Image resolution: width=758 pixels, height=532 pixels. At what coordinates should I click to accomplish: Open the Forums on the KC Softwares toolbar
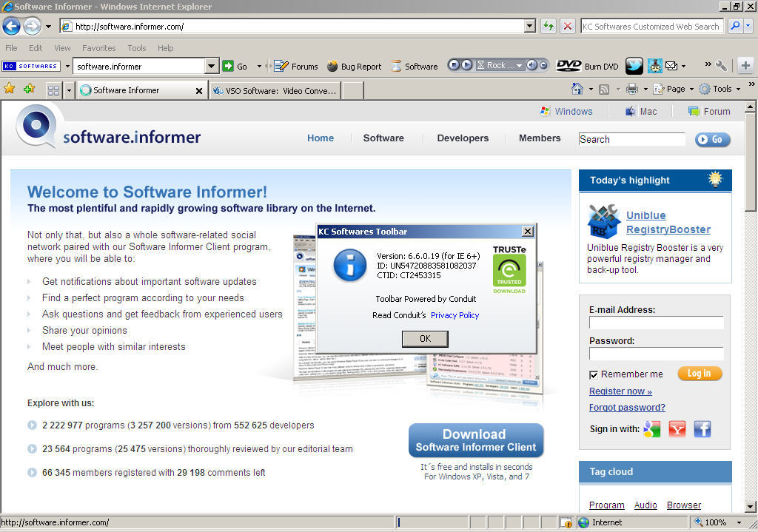point(295,66)
